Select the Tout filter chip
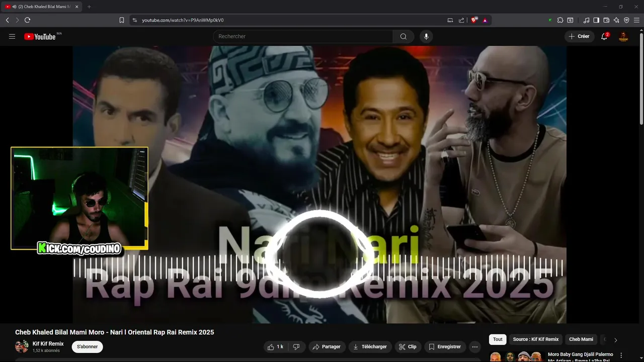This screenshot has width=644, height=362. click(x=498, y=339)
